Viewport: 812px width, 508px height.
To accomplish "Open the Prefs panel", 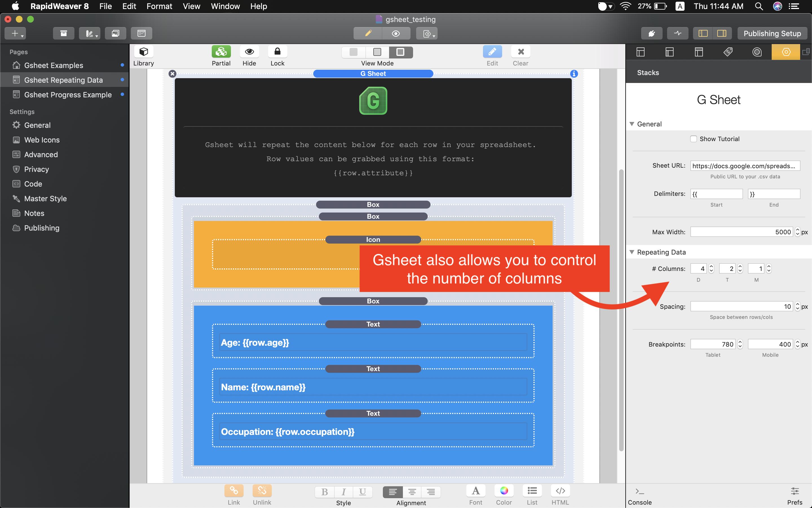I will pyautogui.click(x=795, y=496).
